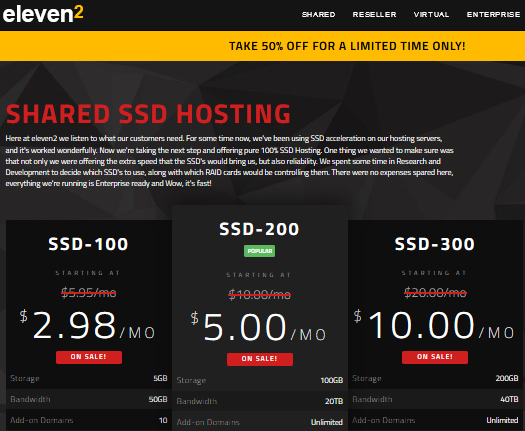Screen dimensions: 525x431
Task: Click the SSD-300 On Sale button
Action: tap(435, 357)
